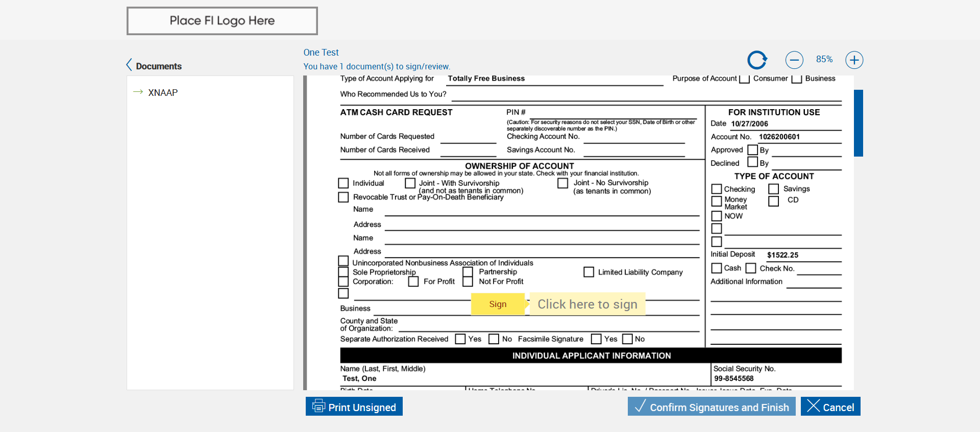
Task: Check the Consumer purpose box
Action: tap(745, 79)
